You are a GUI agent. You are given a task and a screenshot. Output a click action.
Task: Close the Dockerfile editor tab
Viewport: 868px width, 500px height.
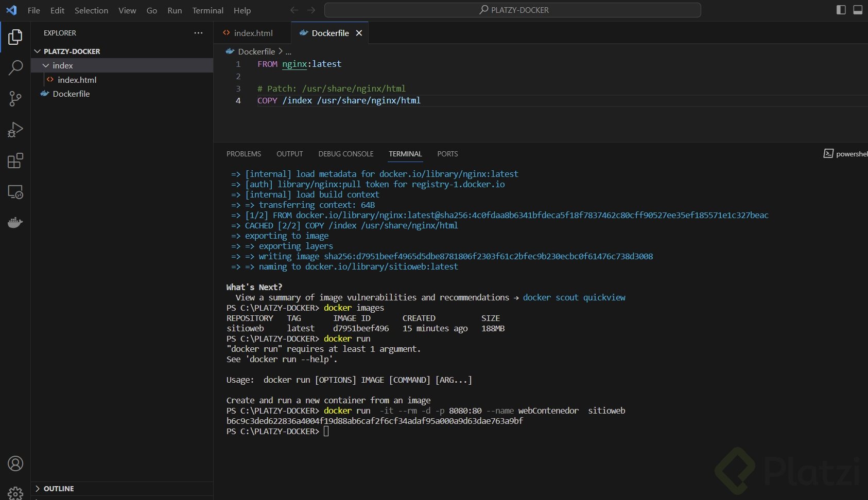click(359, 33)
